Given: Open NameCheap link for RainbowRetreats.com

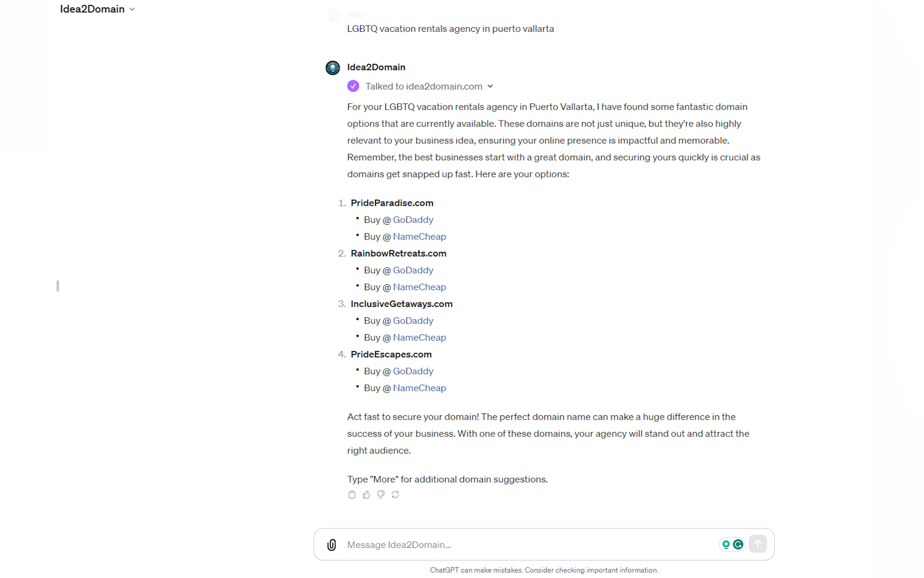Looking at the screenshot, I should [419, 287].
